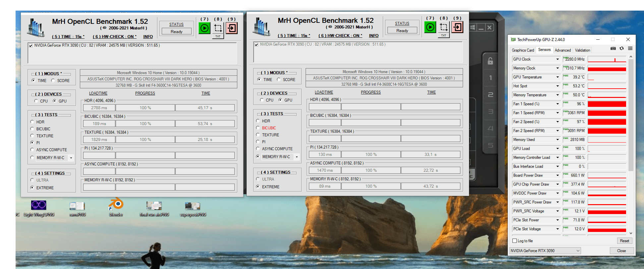Image resolution: width=644 pixels, height=269 pixels.
Task: Uncheck the RTX 3090 device, right benchmark
Action: click(256, 45)
